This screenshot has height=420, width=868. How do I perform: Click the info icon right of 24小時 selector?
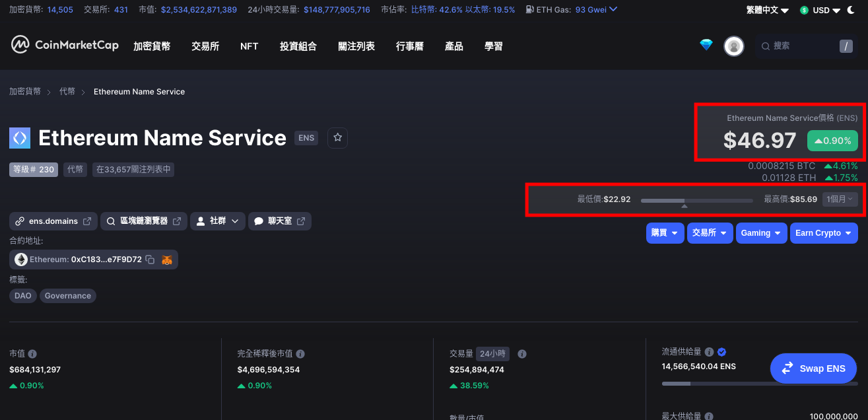point(522,354)
